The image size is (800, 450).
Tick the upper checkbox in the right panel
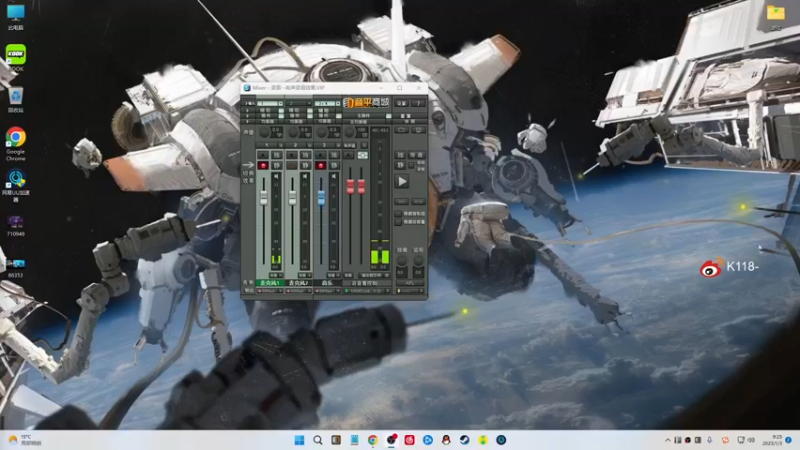pyautogui.click(x=398, y=213)
